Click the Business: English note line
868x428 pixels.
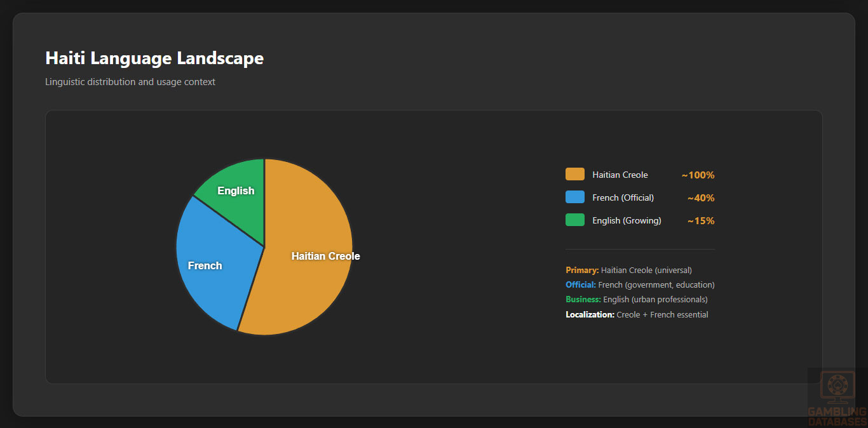[x=636, y=300]
